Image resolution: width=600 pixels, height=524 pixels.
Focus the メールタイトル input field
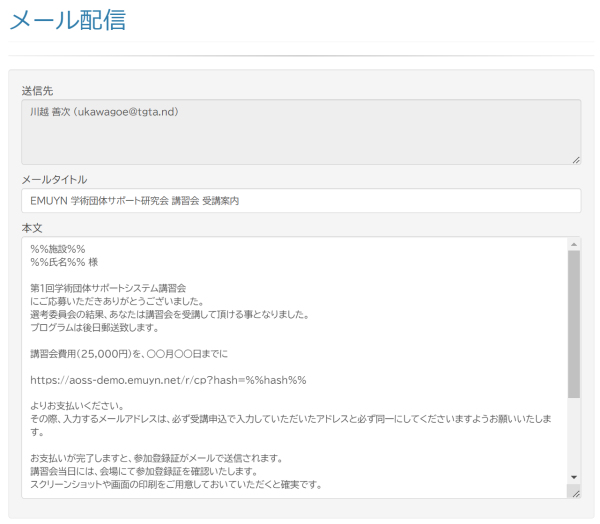pyautogui.click(x=300, y=201)
